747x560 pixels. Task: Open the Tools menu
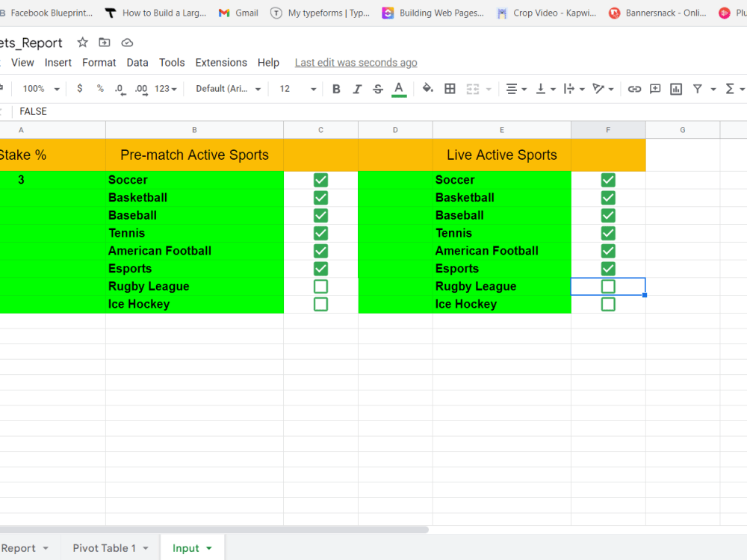click(x=172, y=63)
